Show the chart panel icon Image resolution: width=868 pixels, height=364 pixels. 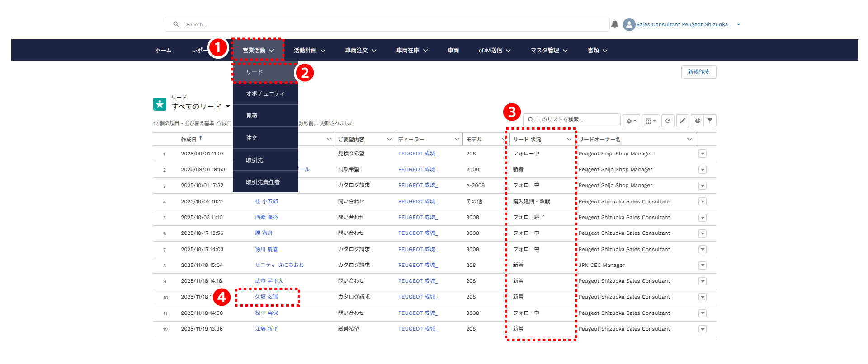click(698, 121)
